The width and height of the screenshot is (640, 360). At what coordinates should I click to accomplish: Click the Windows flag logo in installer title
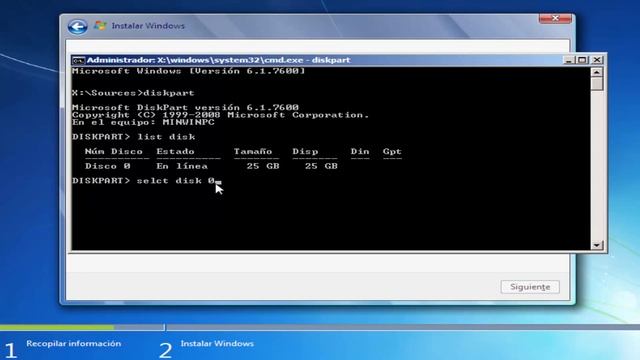coord(100,26)
